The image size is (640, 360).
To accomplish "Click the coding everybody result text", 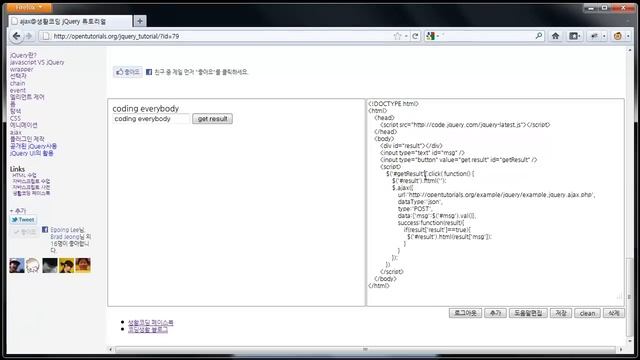I will (146, 109).
